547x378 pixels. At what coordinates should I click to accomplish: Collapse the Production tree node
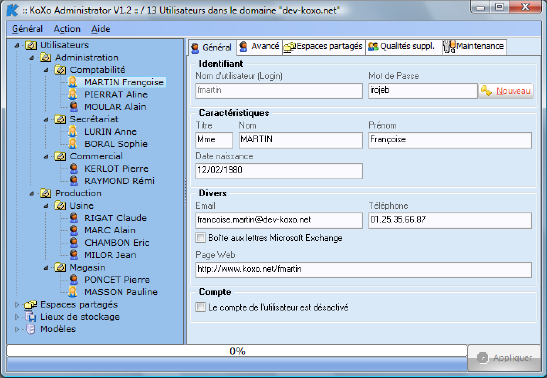(x=31, y=194)
